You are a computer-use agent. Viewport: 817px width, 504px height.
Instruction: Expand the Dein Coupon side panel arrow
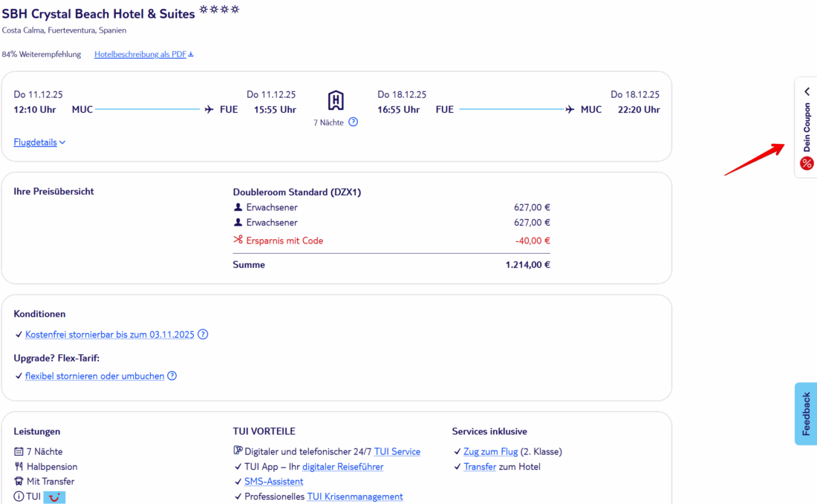click(807, 91)
